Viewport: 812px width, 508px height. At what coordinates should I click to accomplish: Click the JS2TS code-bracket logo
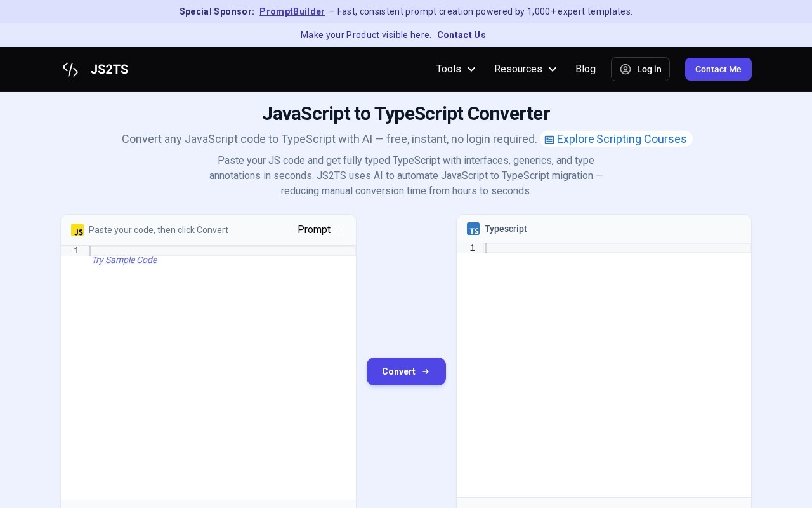70,69
